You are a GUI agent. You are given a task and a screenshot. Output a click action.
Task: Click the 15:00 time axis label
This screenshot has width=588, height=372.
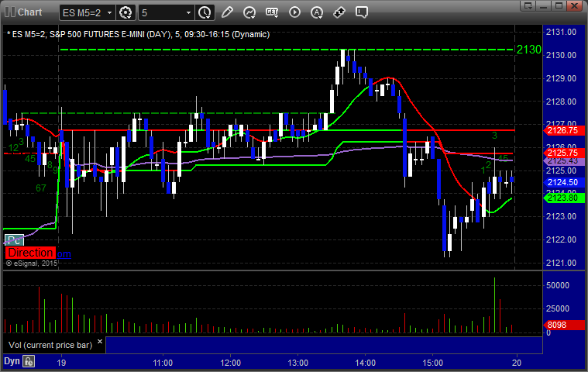(x=433, y=363)
